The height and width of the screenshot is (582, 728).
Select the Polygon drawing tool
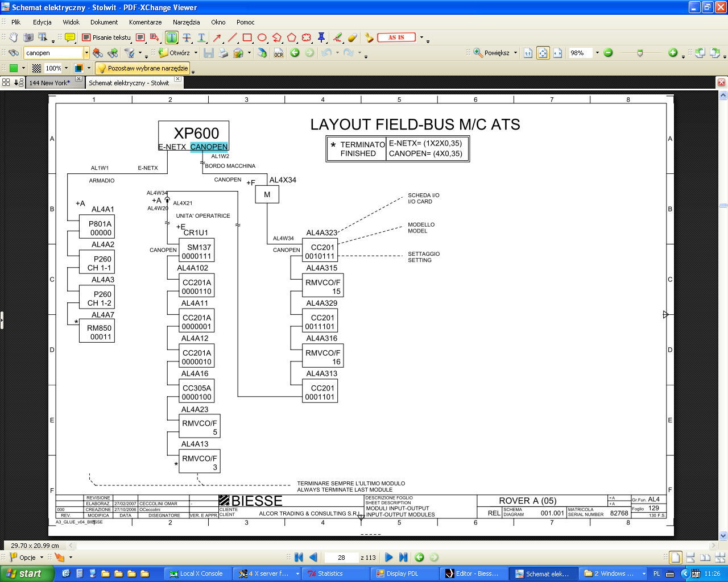(x=292, y=38)
